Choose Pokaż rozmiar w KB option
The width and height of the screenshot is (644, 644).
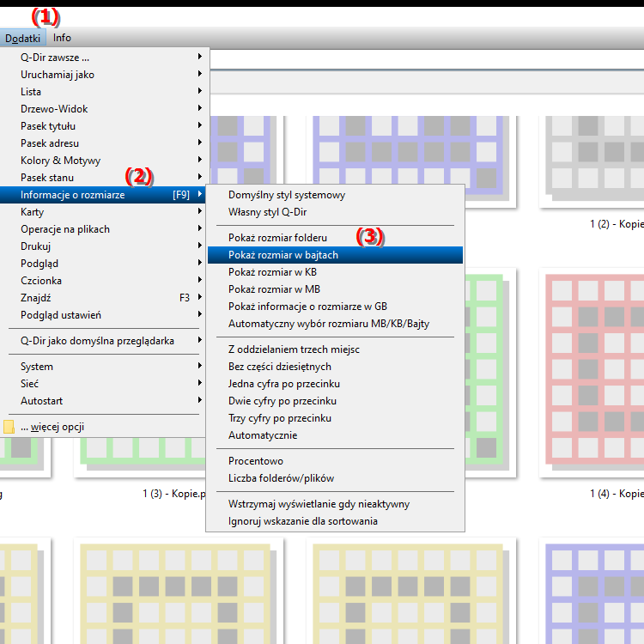point(273,272)
